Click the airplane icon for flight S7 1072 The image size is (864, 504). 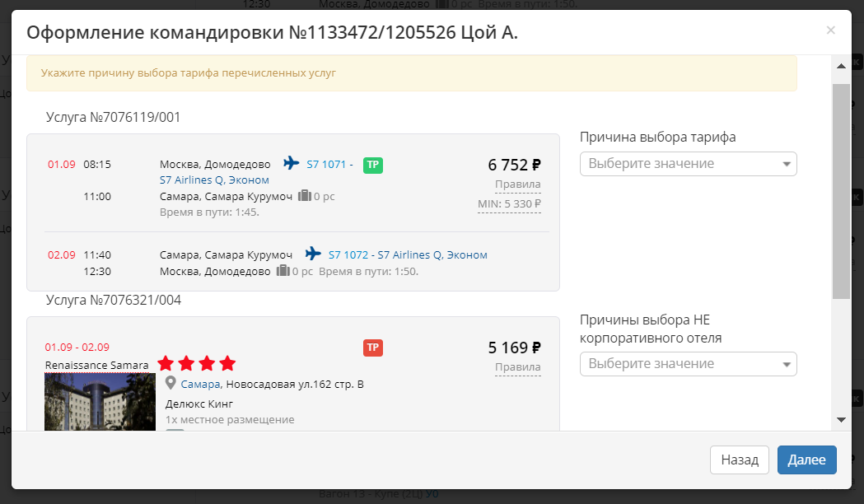(313, 254)
